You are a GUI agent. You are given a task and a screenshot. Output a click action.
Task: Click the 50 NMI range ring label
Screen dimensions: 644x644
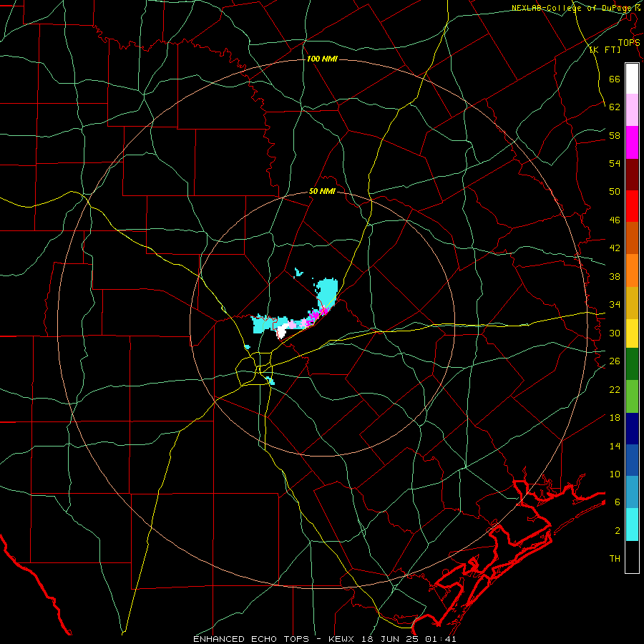pos(322,191)
